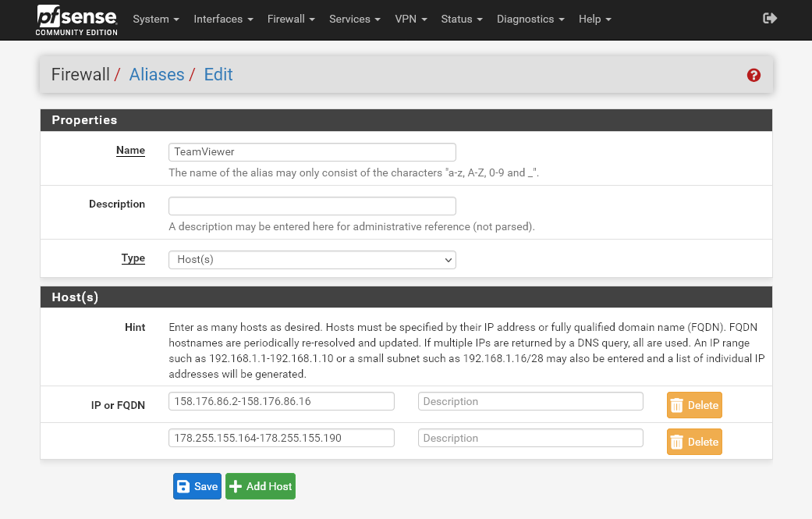812x519 pixels.
Task: Click the empty alias Description field
Action: (312, 206)
